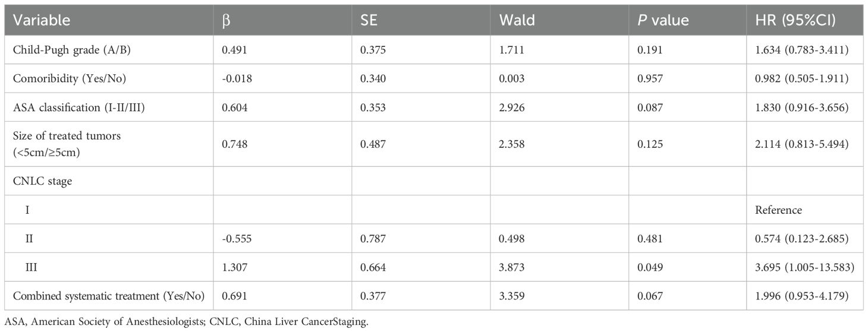
Task: Select the HR value 3.695 (1.005-13.583)
Action: click(804, 268)
